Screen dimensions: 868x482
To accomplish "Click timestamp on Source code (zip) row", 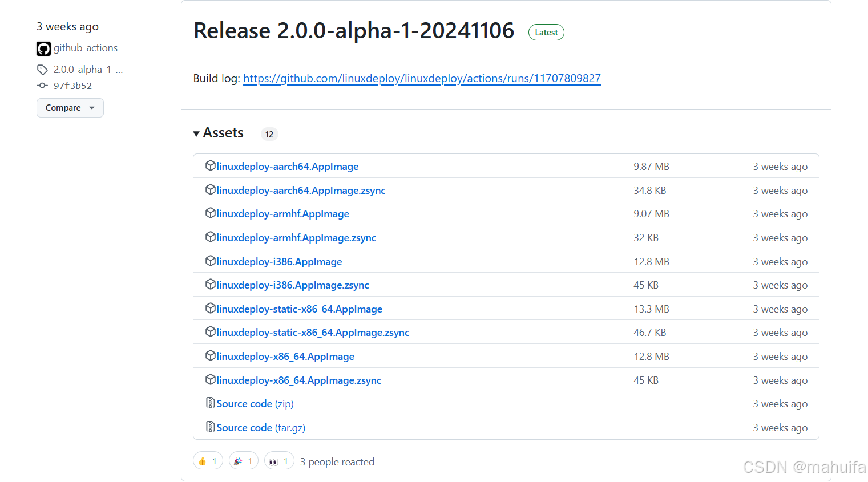I will click(x=780, y=404).
